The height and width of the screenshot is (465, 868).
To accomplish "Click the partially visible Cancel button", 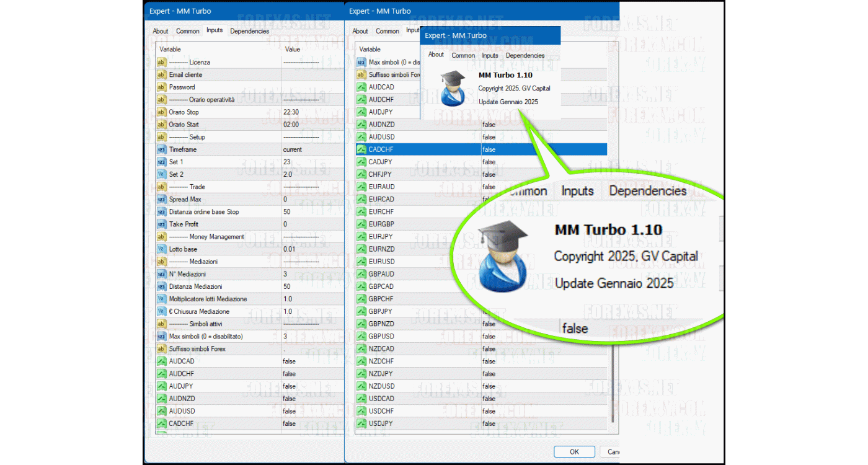I will click(x=611, y=452).
